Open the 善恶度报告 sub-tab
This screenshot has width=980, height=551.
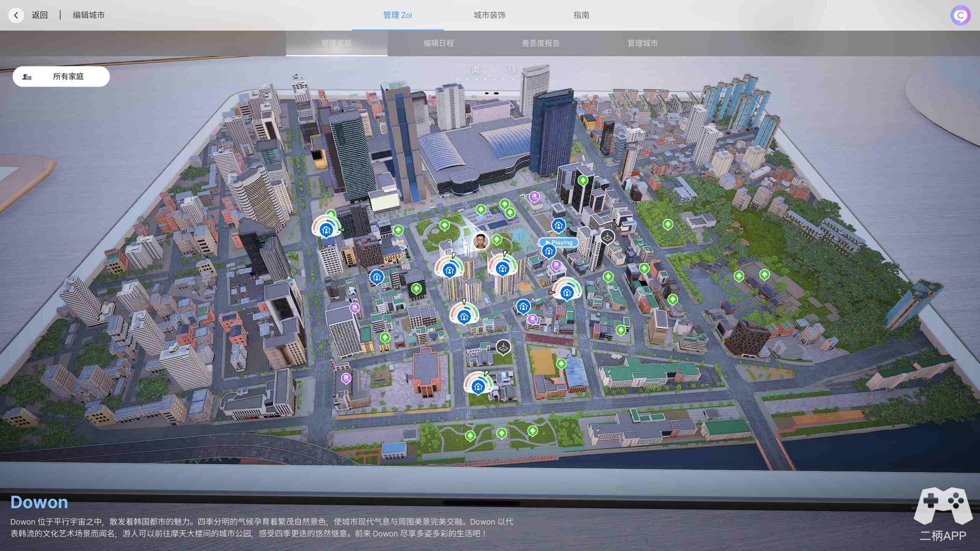[541, 43]
